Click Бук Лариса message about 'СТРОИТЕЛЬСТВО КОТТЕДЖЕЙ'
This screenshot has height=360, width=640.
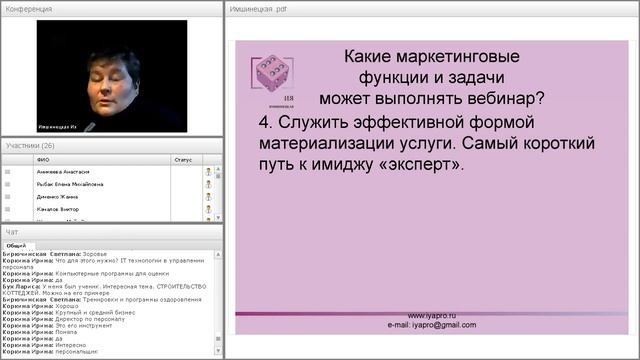pos(104,290)
